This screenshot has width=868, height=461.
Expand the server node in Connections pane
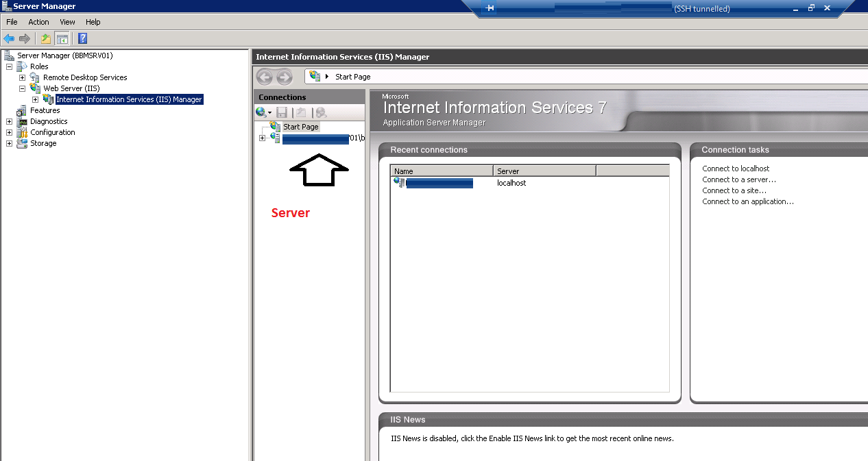262,138
